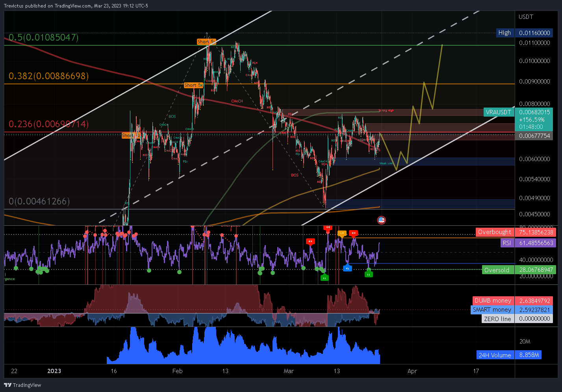Click the 0.5(0.01085047) Fibonacci label

(44, 37)
